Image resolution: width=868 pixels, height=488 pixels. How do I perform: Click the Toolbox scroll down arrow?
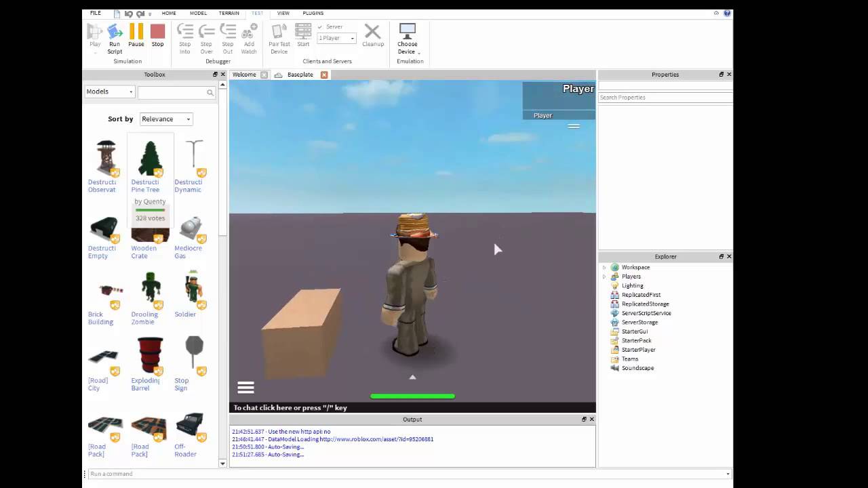tap(222, 464)
